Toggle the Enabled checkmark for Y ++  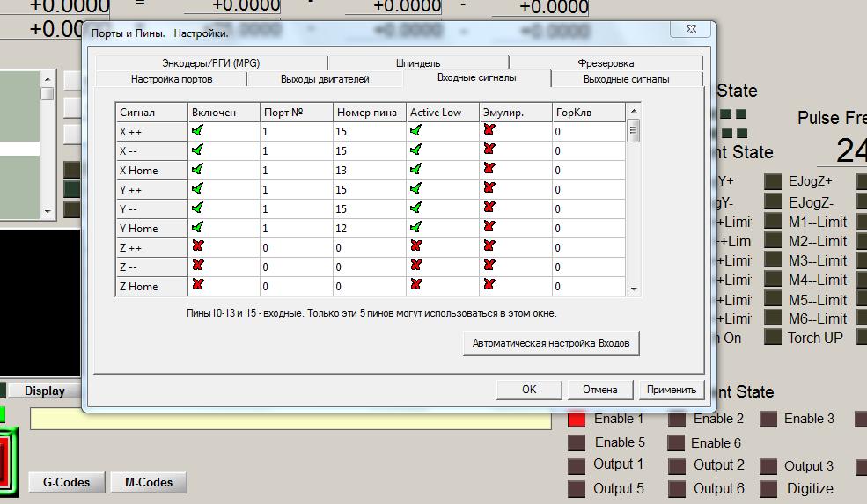tap(197, 188)
